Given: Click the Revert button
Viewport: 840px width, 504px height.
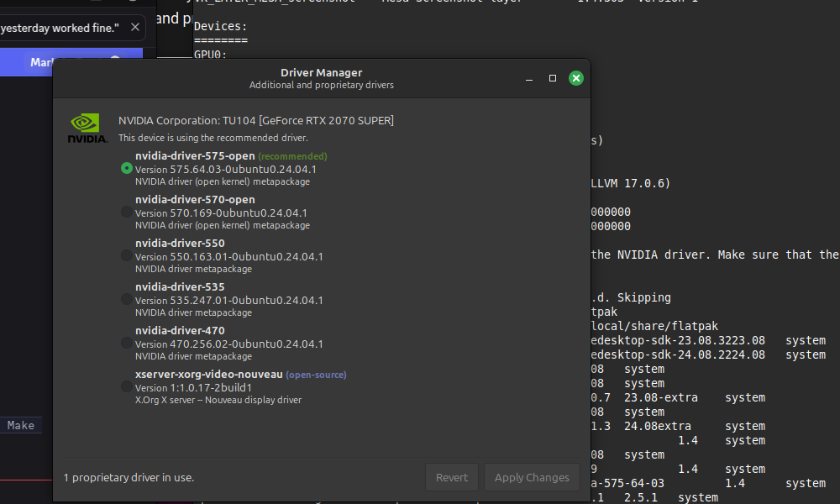Looking at the screenshot, I should pyautogui.click(x=452, y=477).
